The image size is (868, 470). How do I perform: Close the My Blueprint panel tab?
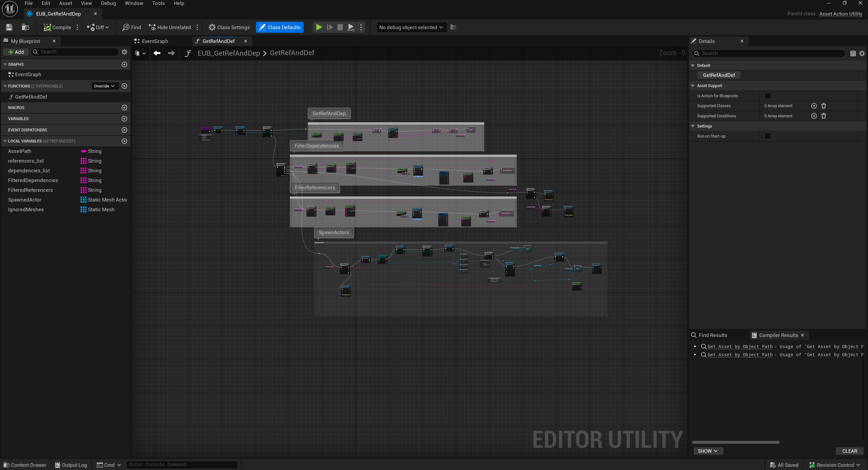pyautogui.click(x=54, y=41)
